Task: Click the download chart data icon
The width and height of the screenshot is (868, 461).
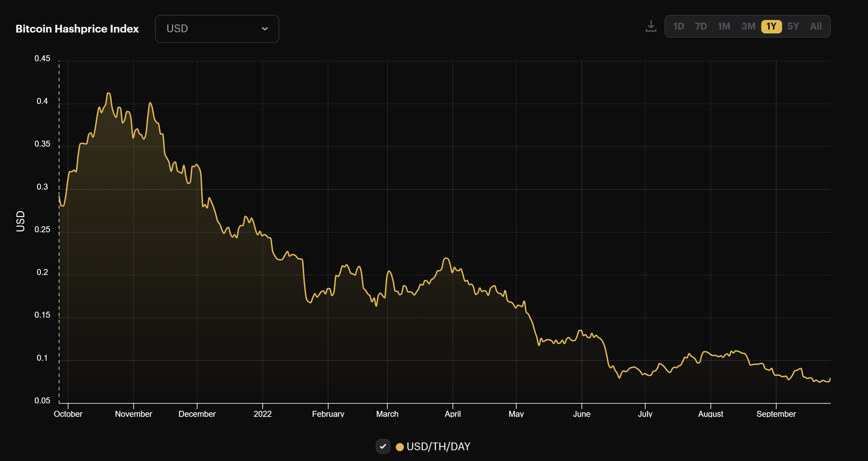Action: coord(651,26)
